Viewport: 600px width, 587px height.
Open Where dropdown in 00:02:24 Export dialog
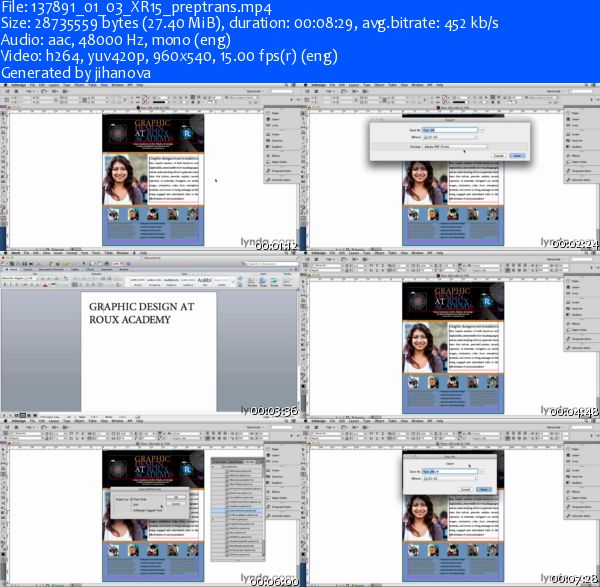pos(450,137)
